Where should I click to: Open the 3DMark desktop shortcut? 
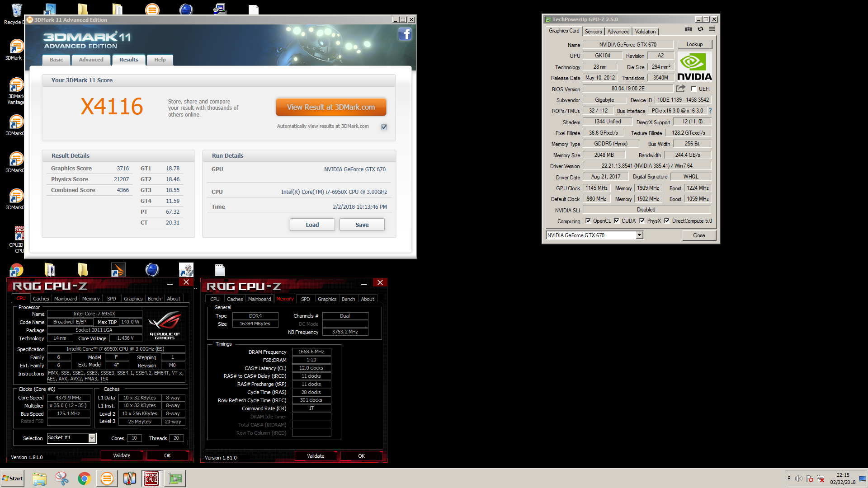[x=16, y=50]
